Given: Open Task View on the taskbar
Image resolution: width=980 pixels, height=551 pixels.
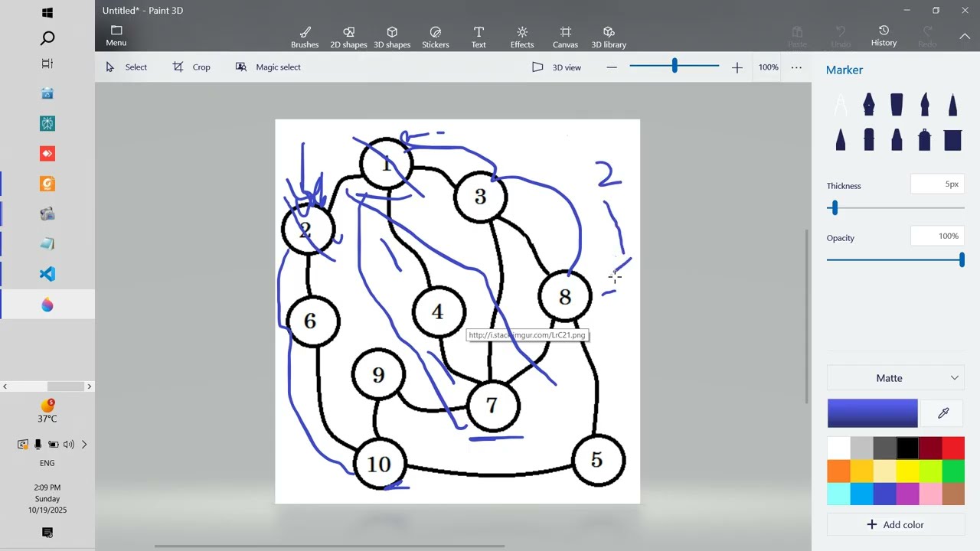Looking at the screenshot, I should pos(47,64).
